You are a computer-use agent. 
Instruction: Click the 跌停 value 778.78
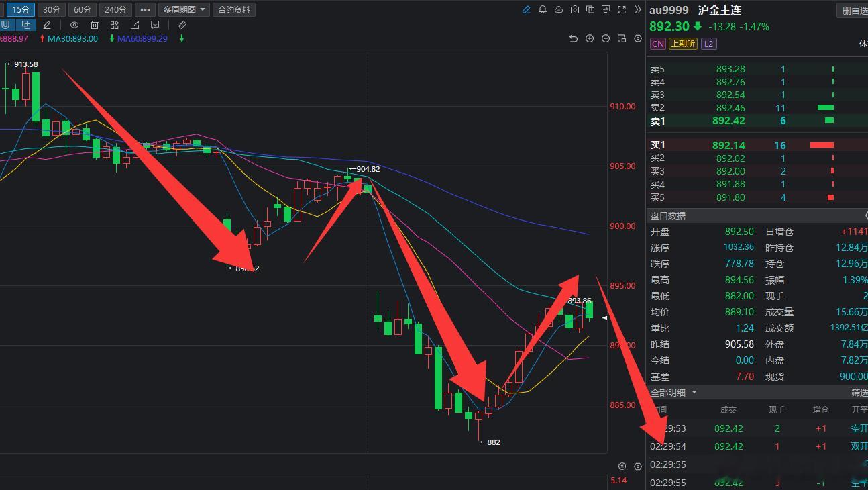coord(739,264)
